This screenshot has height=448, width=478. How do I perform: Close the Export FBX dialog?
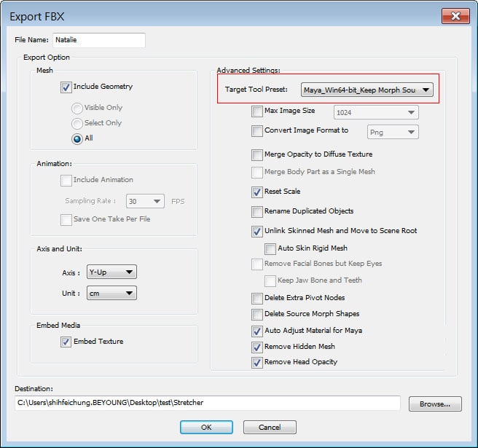(x=455, y=16)
